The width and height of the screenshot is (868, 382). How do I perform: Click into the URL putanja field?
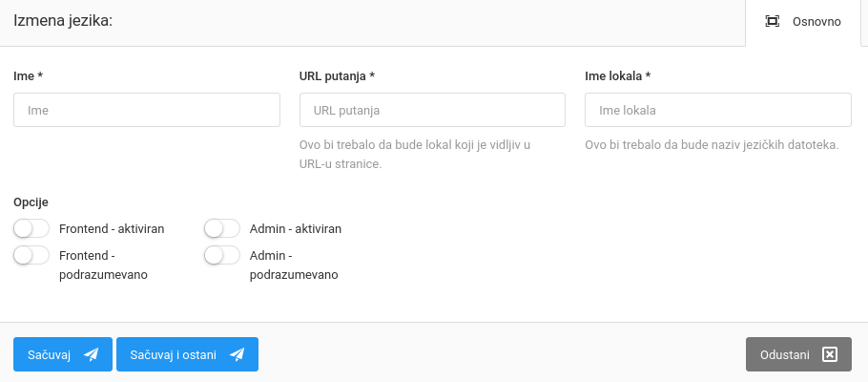coord(432,110)
